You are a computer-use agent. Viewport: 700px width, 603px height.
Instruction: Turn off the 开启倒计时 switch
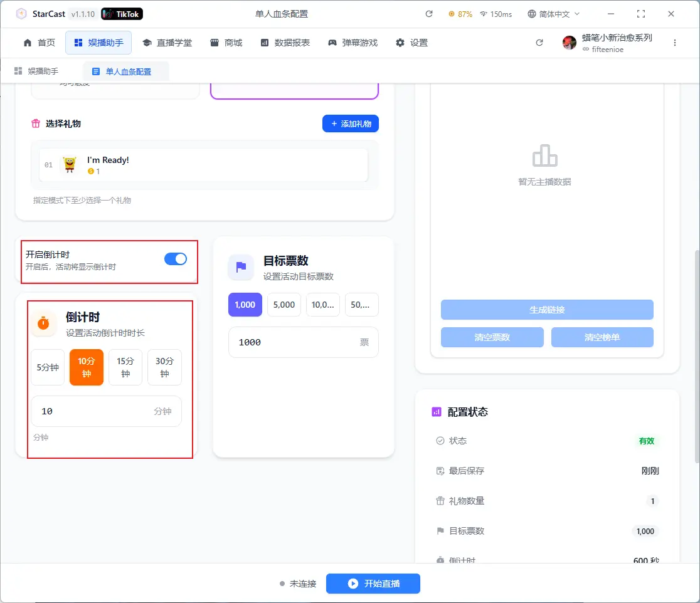[176, 259]
